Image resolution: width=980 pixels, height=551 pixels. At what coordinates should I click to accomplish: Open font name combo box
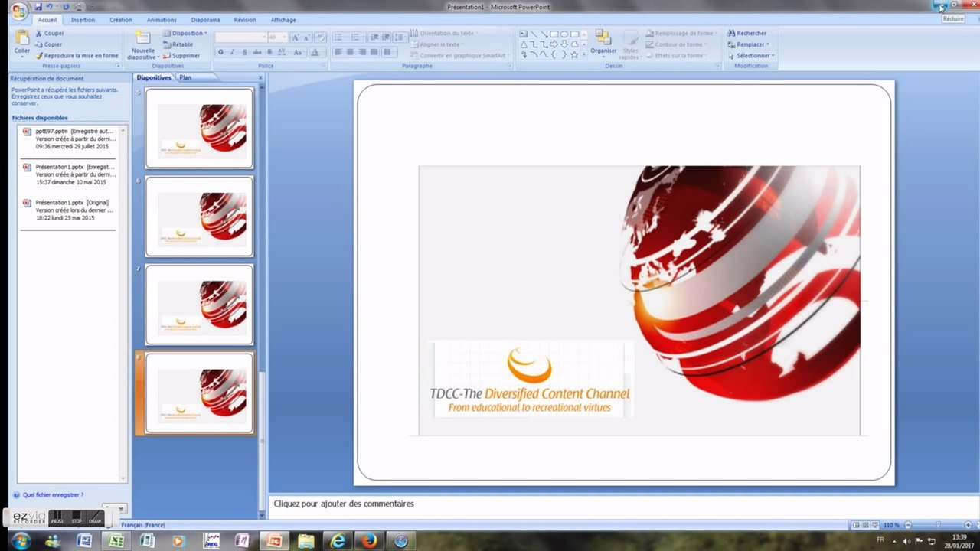[x=240, y=37]
